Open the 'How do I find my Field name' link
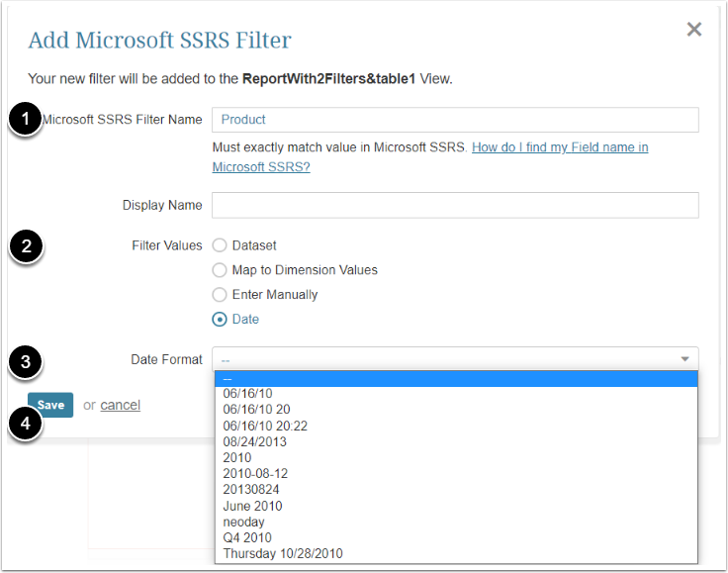 [x=560, y=147]
